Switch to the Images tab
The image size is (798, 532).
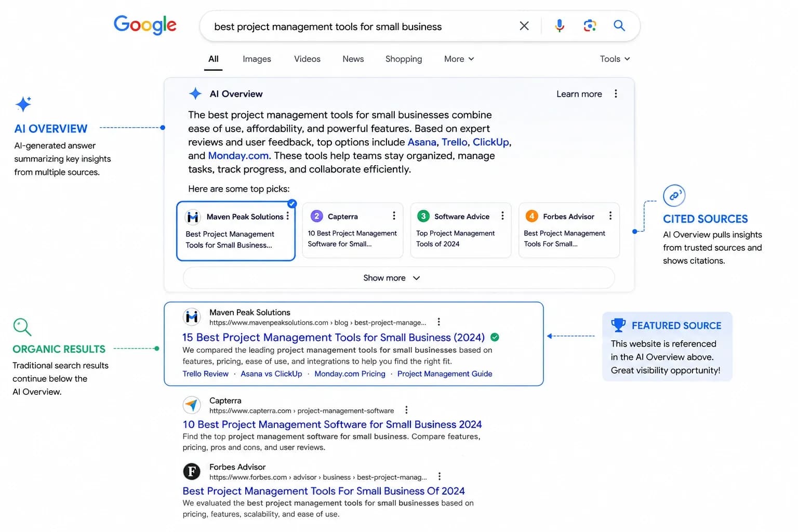point(257,59)
